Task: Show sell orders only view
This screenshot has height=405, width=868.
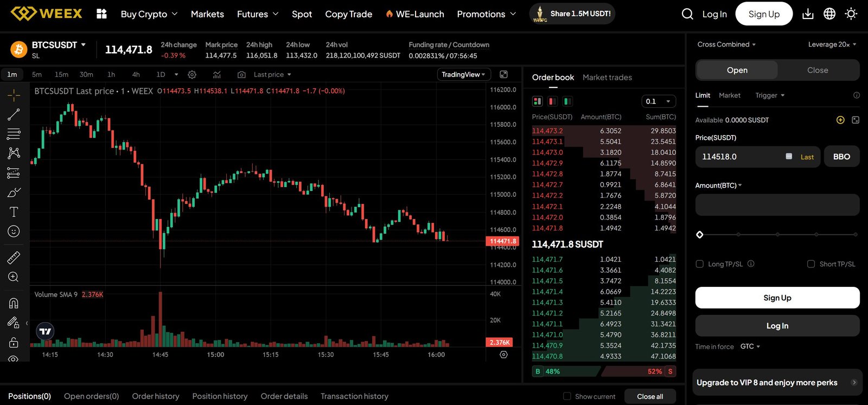Action: [552, 101]
